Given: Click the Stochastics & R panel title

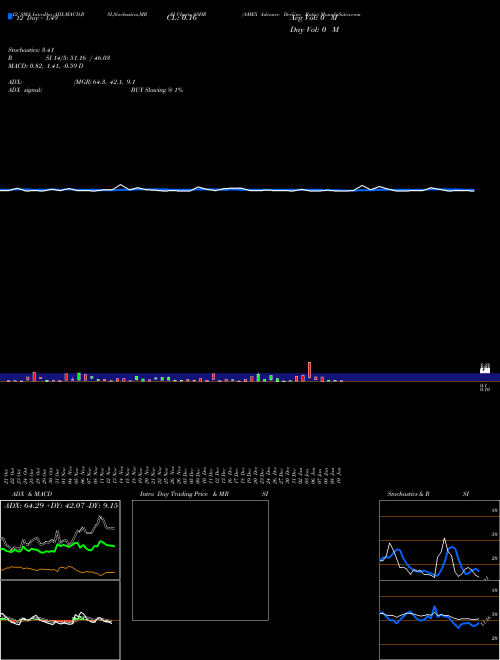Looking at the screenshot, I should tap(408, 494).
